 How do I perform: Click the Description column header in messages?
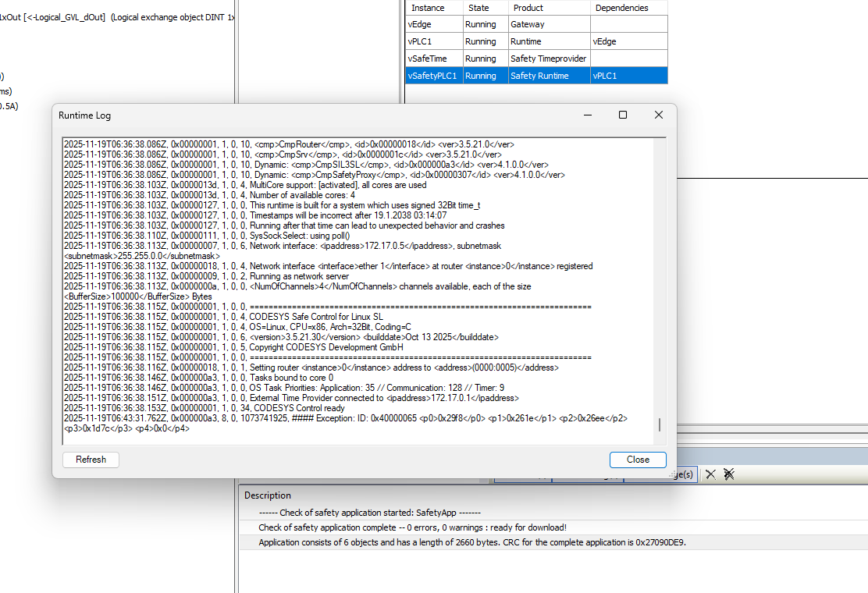[x=268, y=495]
